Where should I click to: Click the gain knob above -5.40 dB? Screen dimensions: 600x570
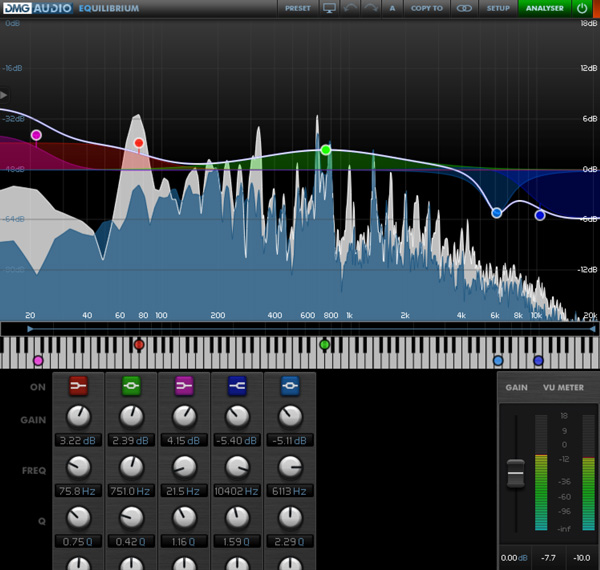coord(237,417)
